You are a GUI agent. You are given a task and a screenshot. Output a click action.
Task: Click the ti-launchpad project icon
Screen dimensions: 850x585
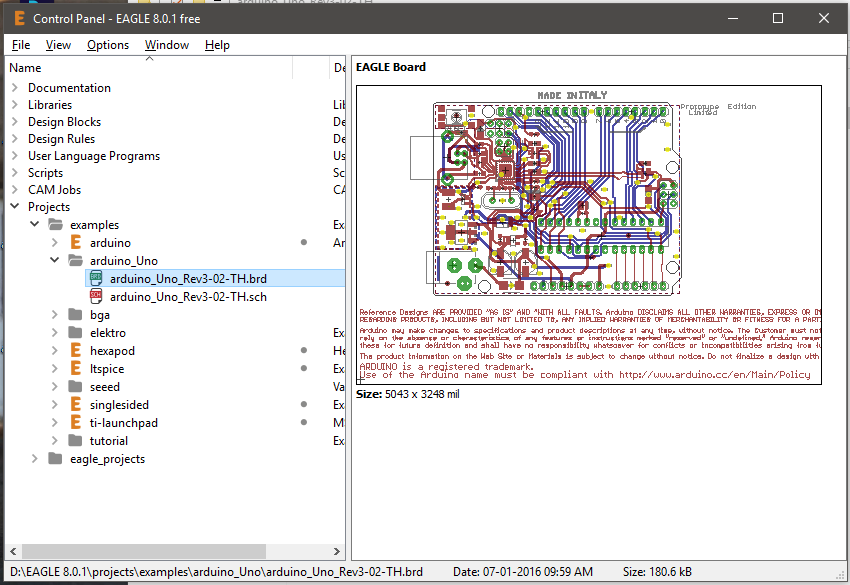[x=75, y=423]
